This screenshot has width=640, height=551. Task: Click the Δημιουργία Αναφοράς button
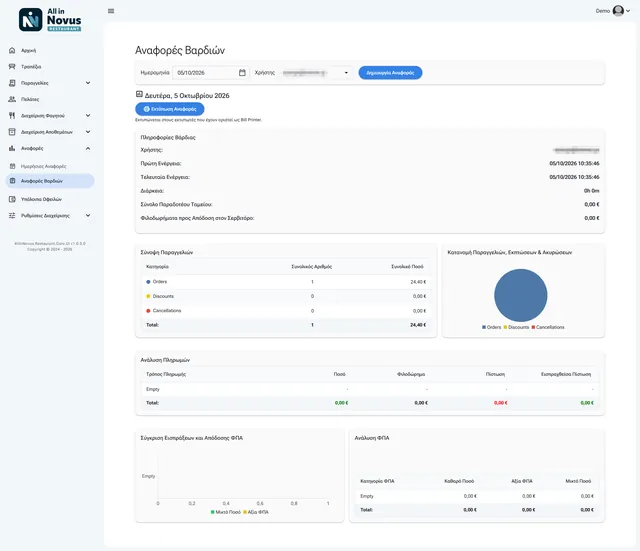point(390,73)
